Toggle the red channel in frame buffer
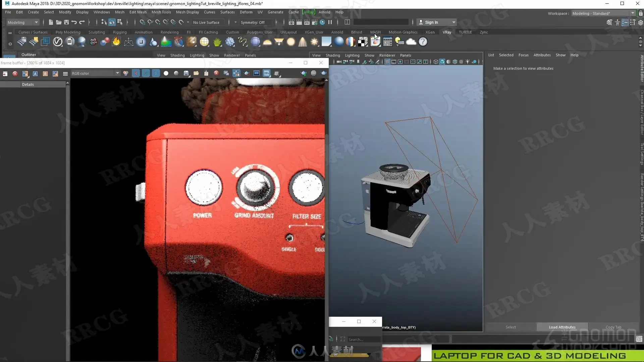 (136, 73)
